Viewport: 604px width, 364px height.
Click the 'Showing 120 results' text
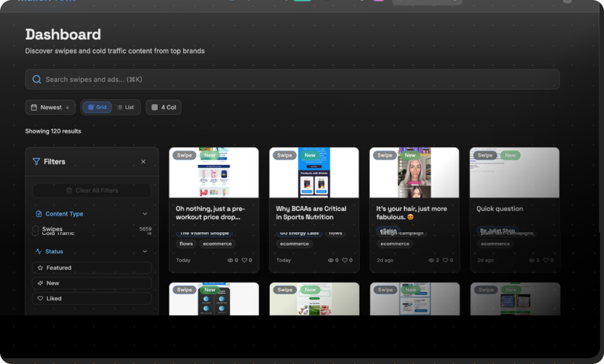click(x=53, y=131)
